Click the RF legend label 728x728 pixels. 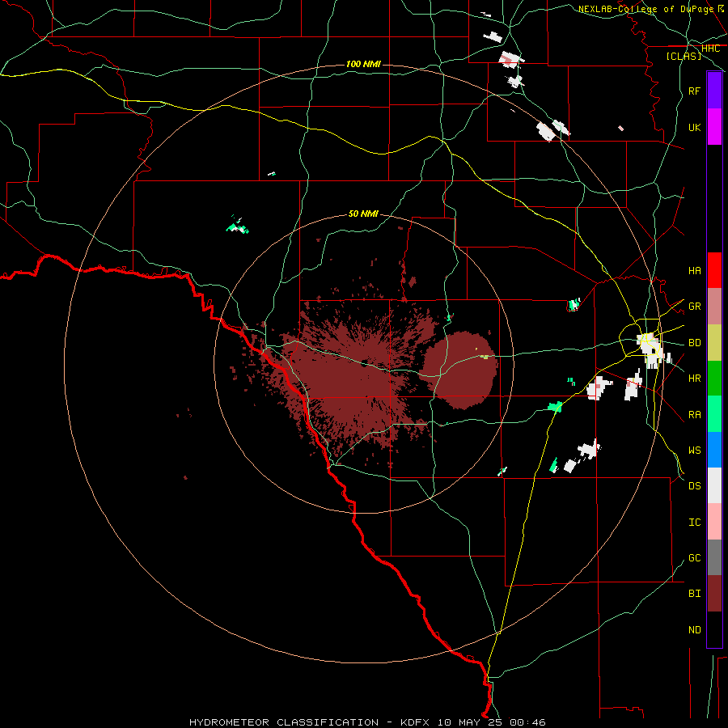[694, 91]
